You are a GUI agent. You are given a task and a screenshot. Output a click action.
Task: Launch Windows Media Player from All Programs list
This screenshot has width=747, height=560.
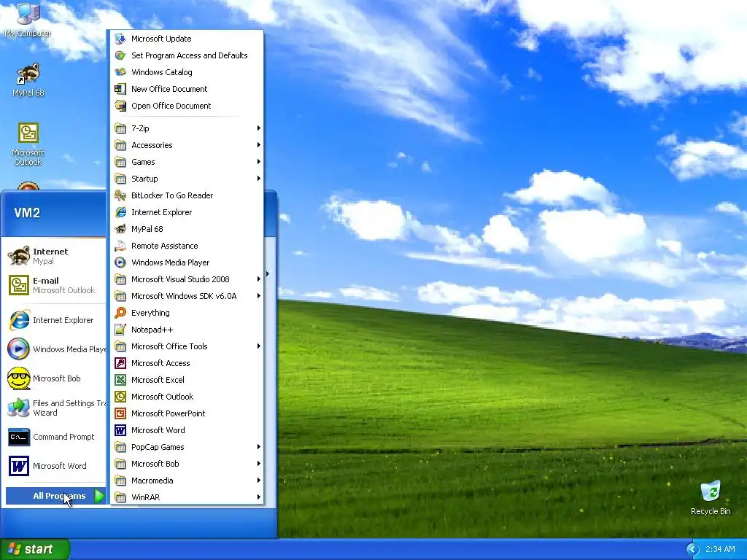(x=187, y=262)
